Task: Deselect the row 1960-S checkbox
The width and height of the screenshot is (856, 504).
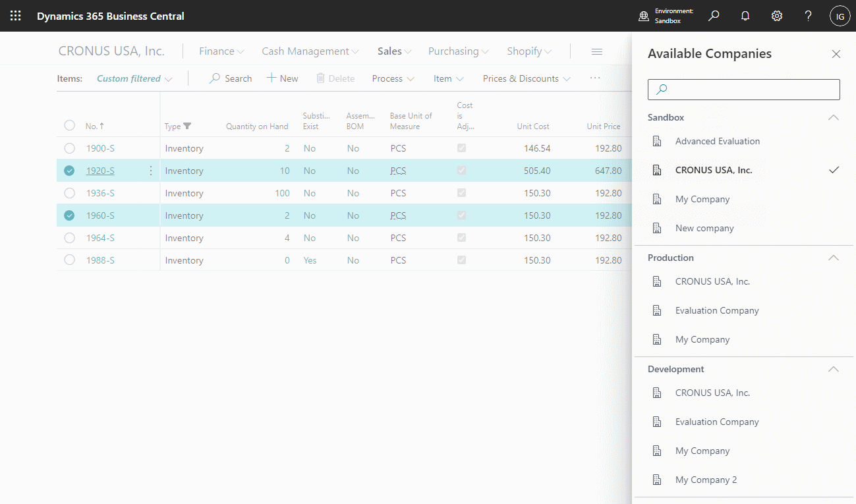Action: click(69, 215)
